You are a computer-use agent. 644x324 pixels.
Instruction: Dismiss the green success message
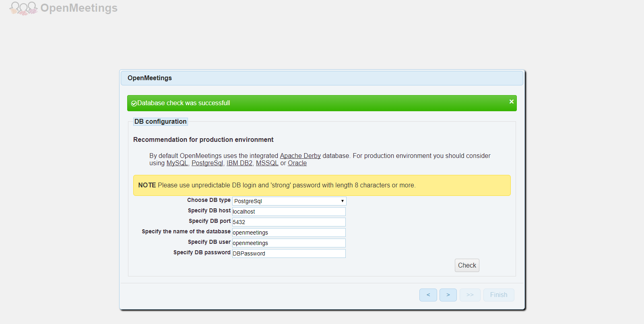(x=511, y=102)
